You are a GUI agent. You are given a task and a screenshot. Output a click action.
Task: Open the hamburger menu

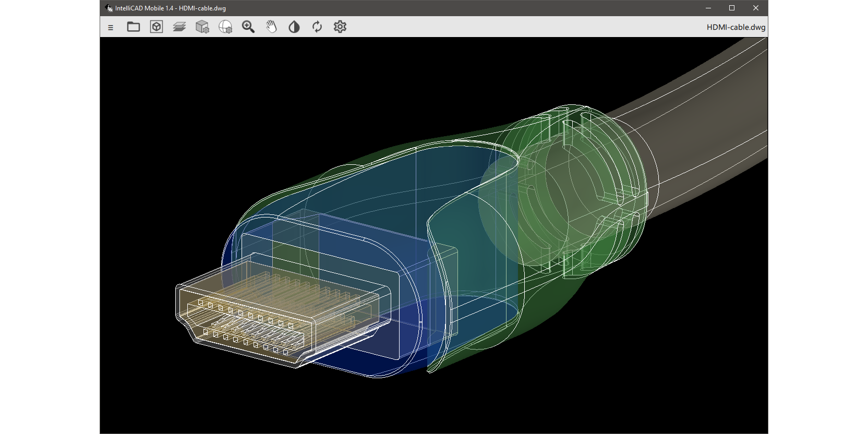(111, 27)
